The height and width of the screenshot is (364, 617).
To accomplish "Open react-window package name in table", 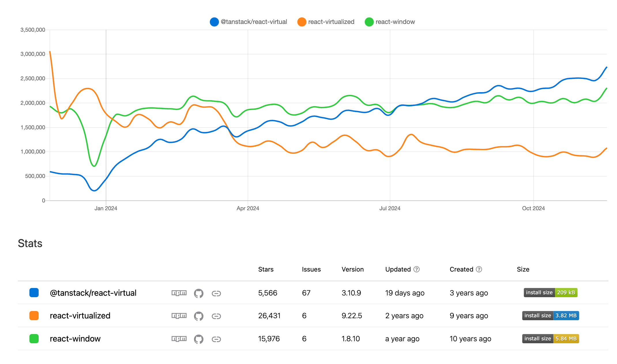I will point(75,339).
